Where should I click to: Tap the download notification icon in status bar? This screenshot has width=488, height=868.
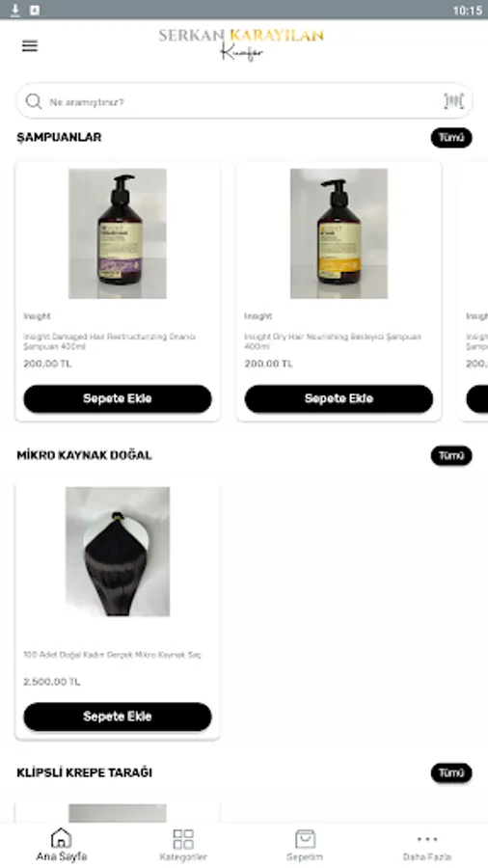15,10
